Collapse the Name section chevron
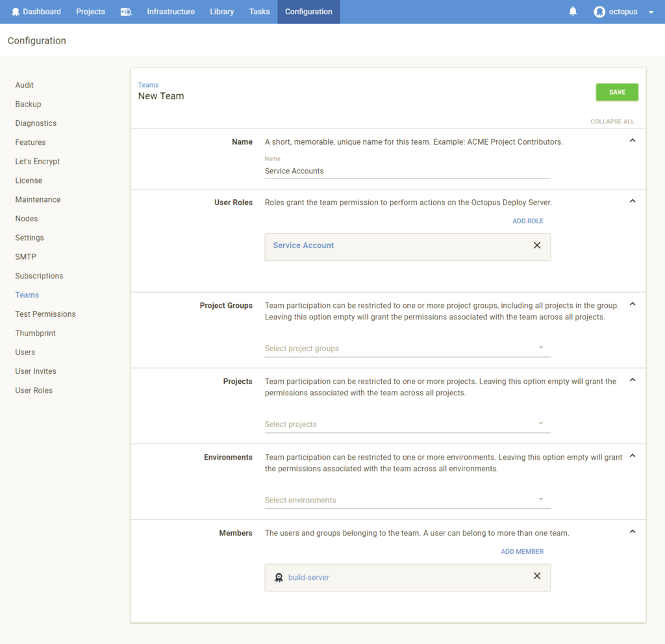 [x=632, y=140]
